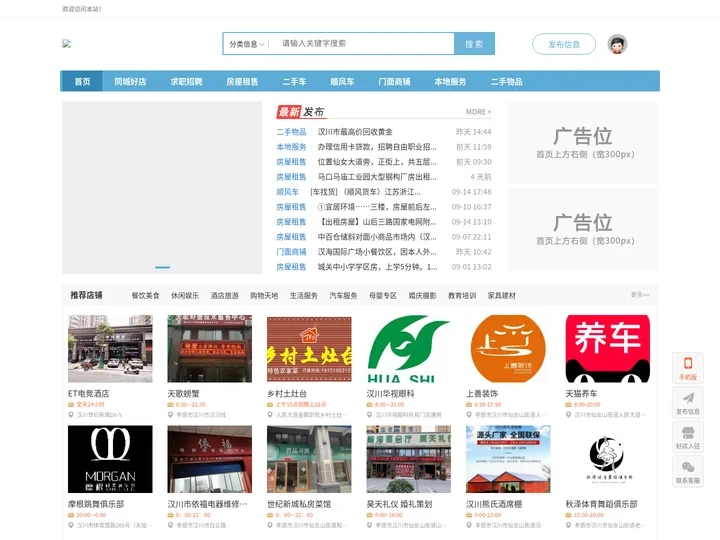
Task: Select the 休闲娱乐 shop category tab
Action: pyautogui.click(x=185, y=295)
